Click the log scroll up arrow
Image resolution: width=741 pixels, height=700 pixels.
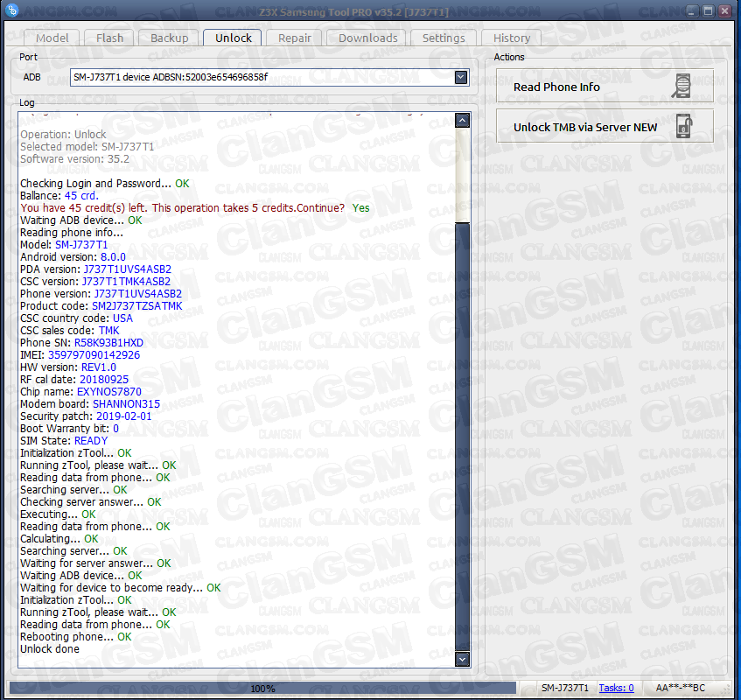pos(462,120)
